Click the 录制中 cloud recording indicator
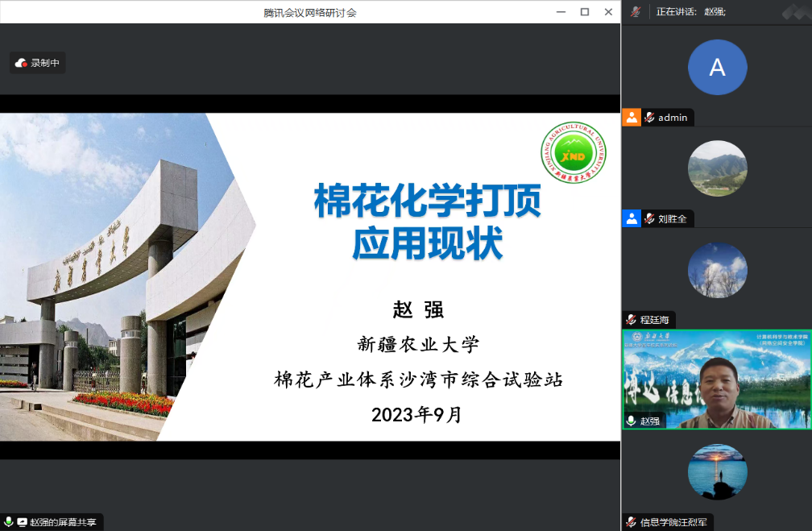This screenshot has width=812, height=531. pyautogui.click(x=37, y=63)
